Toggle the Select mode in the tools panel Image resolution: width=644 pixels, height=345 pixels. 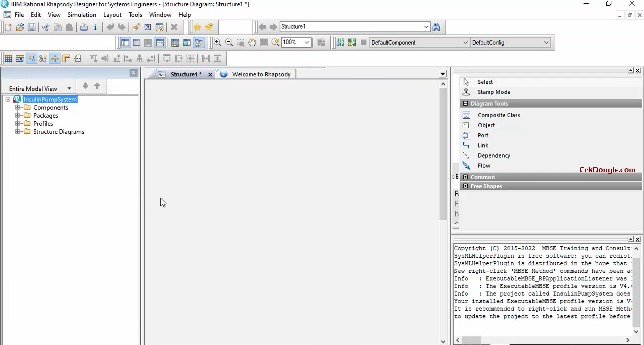[485, 82]
